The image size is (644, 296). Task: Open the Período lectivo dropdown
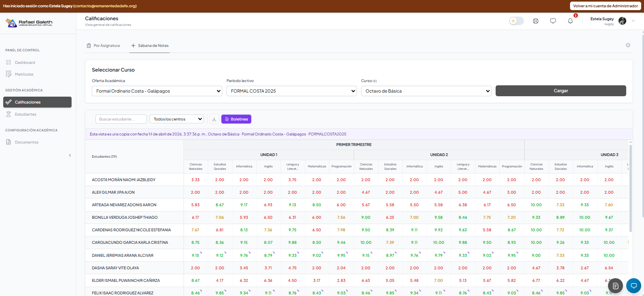coord(291,91)
